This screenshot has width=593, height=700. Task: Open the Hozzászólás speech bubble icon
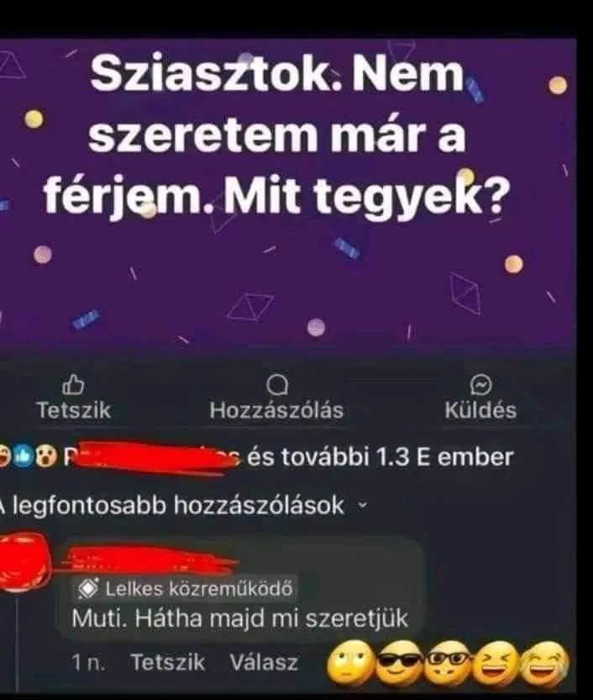pyautogui.click(x=276, y=385)
